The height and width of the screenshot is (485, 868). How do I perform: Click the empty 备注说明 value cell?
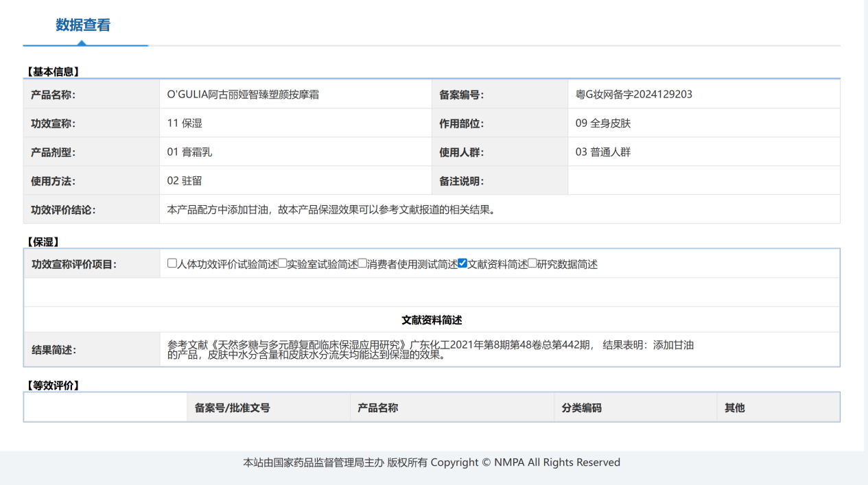point(703,181)
